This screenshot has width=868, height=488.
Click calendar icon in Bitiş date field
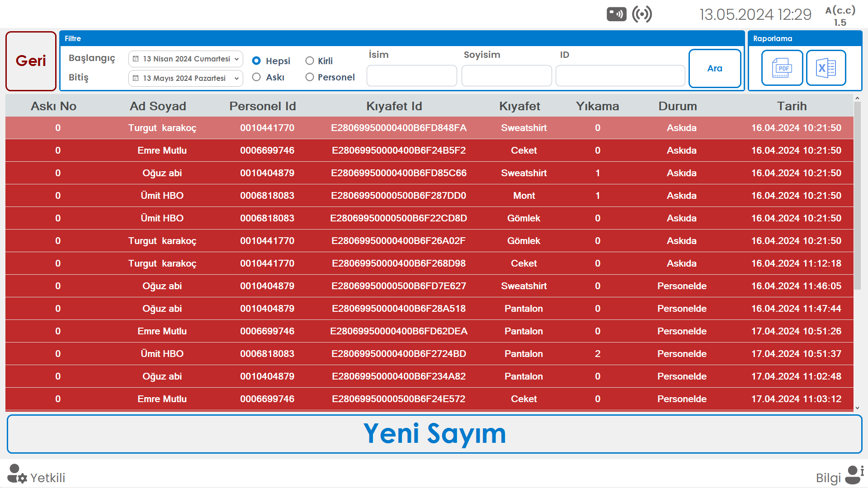(x=136, y=78)
